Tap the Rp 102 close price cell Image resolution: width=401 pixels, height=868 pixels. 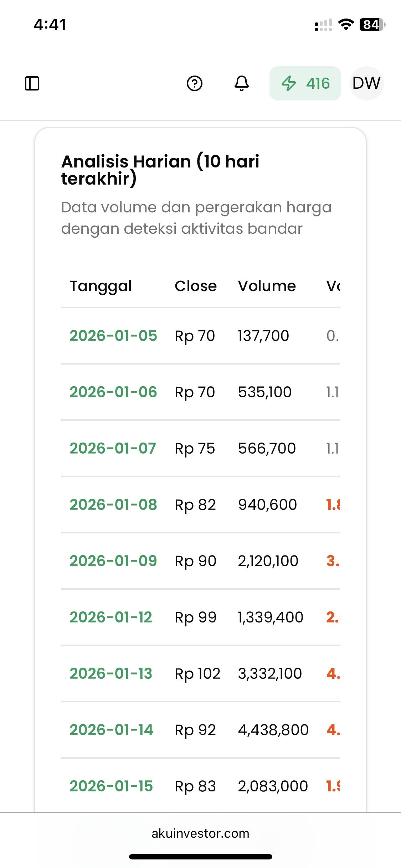coord(197,673)
